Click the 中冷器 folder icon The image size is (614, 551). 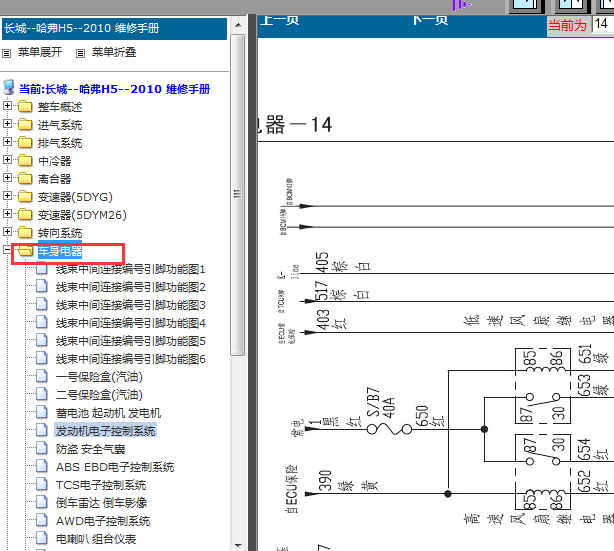[25, 160]
